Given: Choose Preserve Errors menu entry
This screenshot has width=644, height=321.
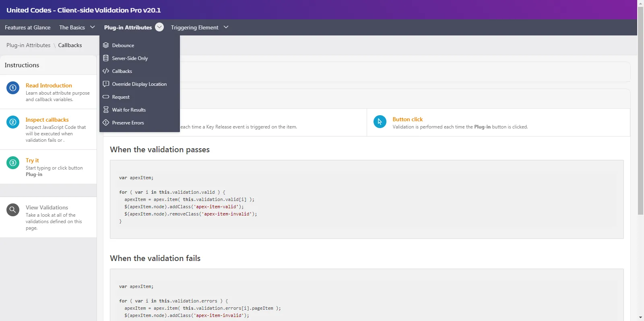Looking at the screenshot, I should (128, 123).
